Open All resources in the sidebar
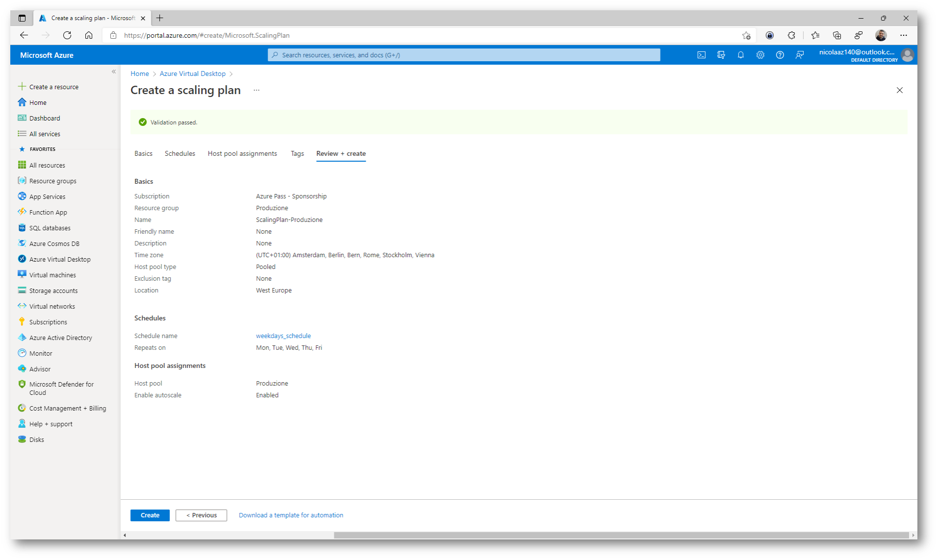 pyautogui.click(x=42, y=165)
